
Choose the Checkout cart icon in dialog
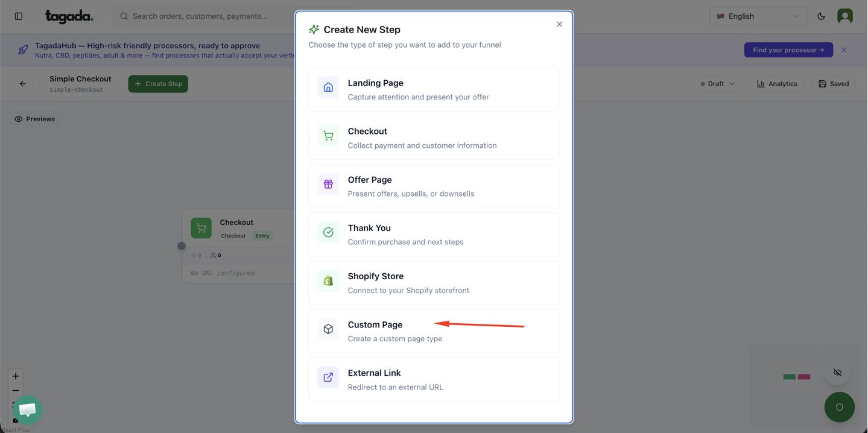coord(328,136)
